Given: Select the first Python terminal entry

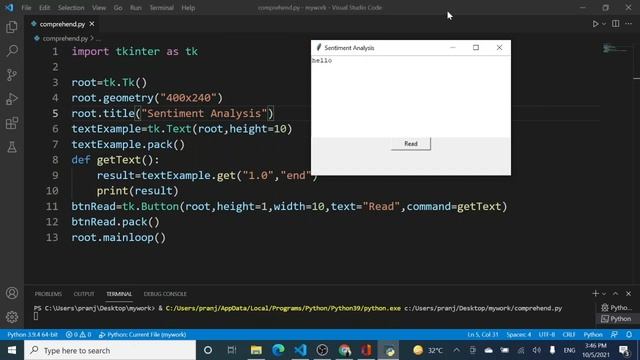Looking at the screenshot, I should [616, 307].
